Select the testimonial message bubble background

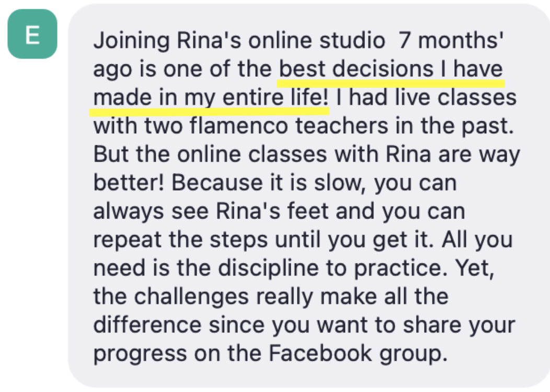point(308,195)
